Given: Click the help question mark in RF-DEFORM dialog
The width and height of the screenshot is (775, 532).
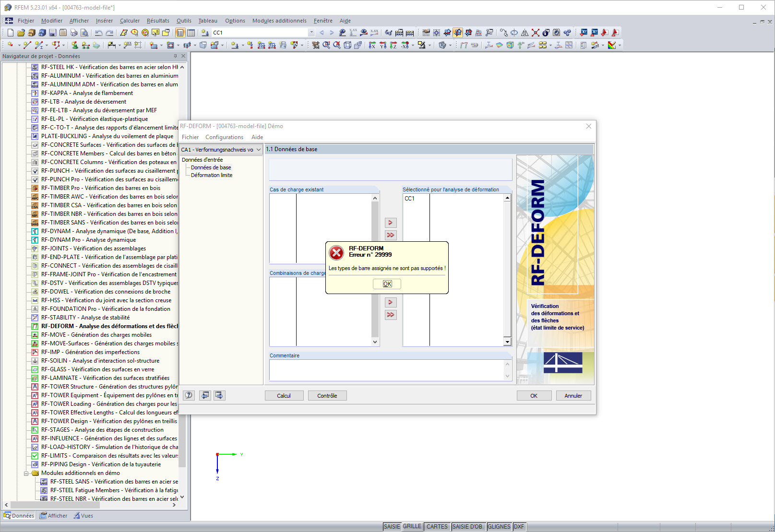Looking at the screenshot, I should [x=189, y=395].
